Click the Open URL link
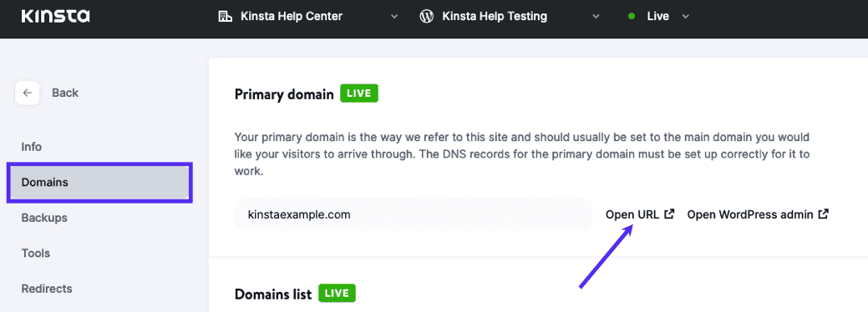Viewport: 868px width, 312px height. (640, 214)
